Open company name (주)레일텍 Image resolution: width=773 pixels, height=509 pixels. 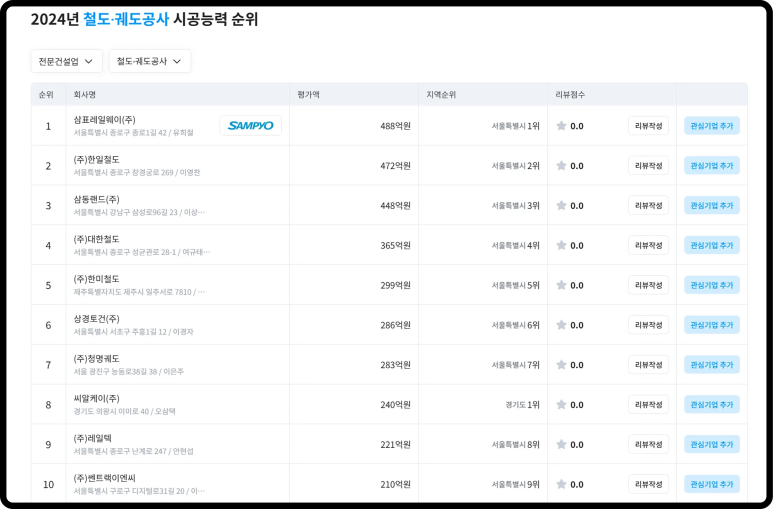coord(92,438)
